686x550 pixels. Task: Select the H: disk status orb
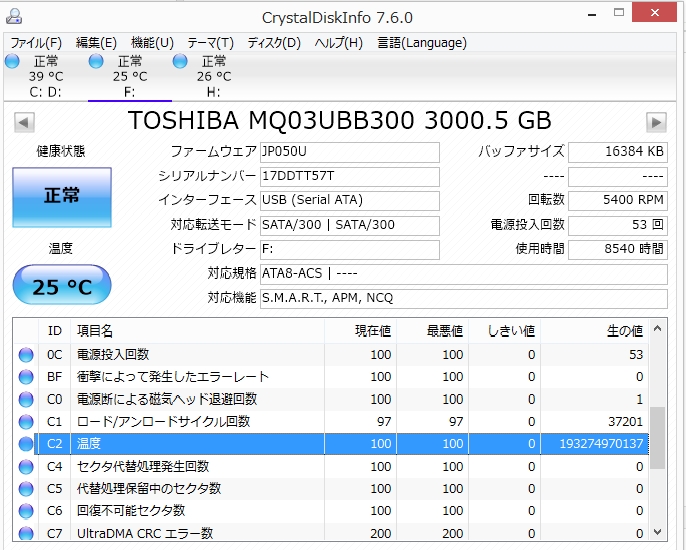click(x=180, y=61)
